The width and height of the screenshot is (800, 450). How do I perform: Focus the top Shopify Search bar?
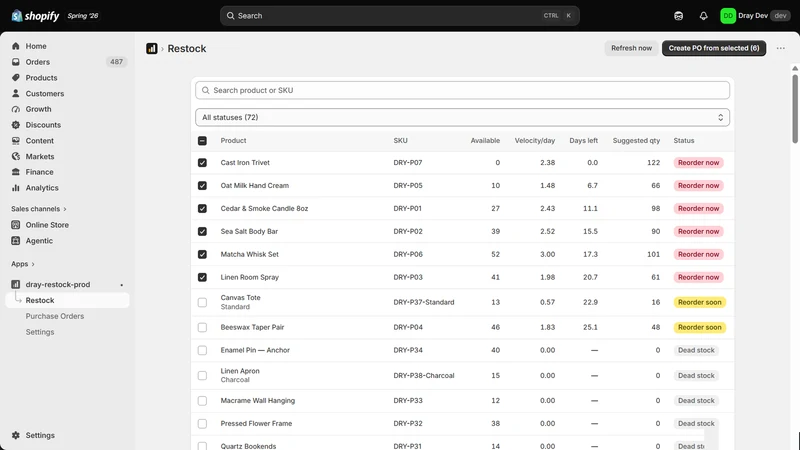pyautogui.click(x=399, y=16)
